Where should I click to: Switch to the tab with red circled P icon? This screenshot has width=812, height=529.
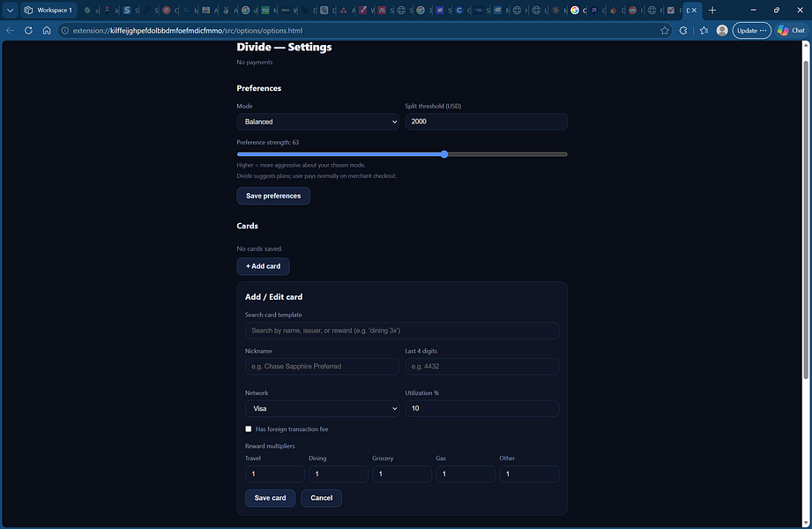[167, 11]
